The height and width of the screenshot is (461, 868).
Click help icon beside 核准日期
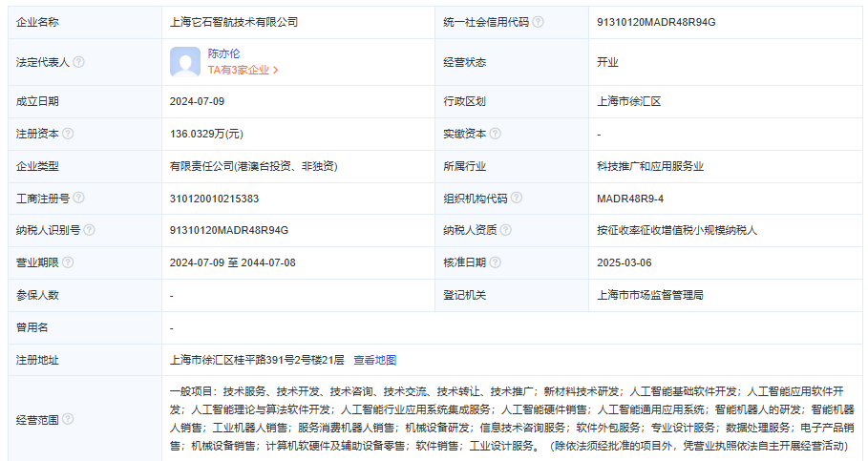coord(496,262)
